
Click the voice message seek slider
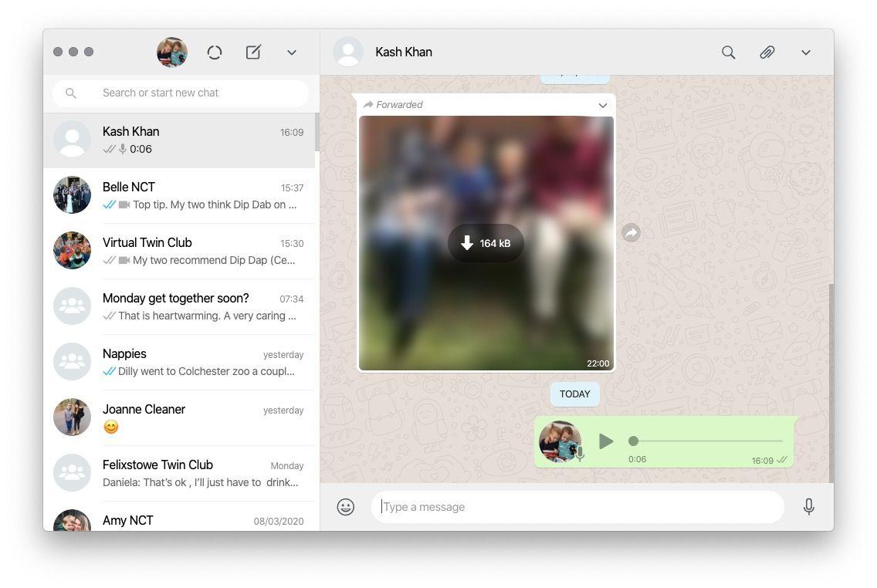pyautogui.click(x=706, y=441)
